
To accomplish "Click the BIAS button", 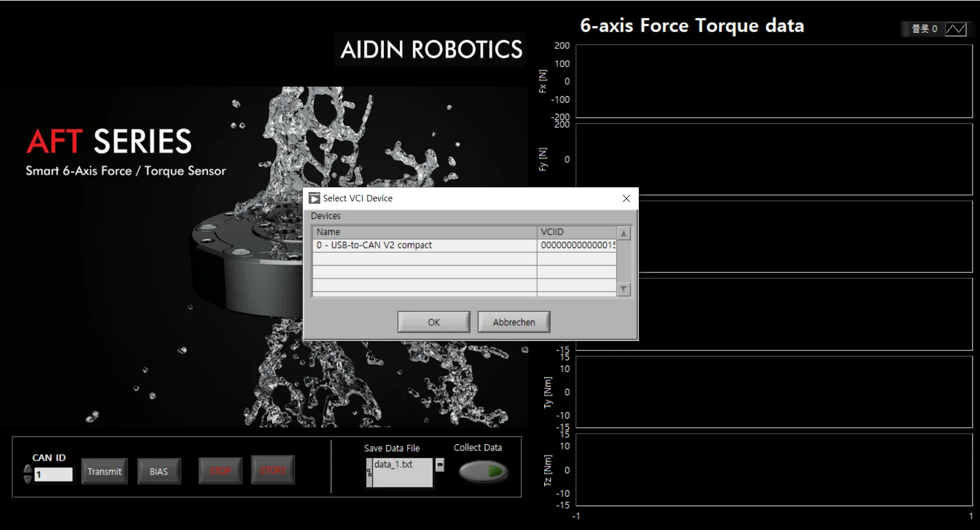I will (159, 471).
